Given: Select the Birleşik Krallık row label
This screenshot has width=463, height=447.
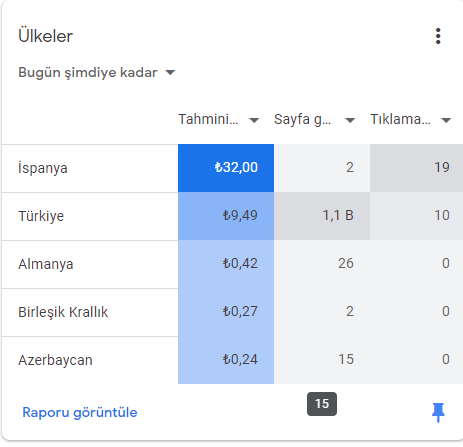Looking at the screenshot, I should click(63, 312).
